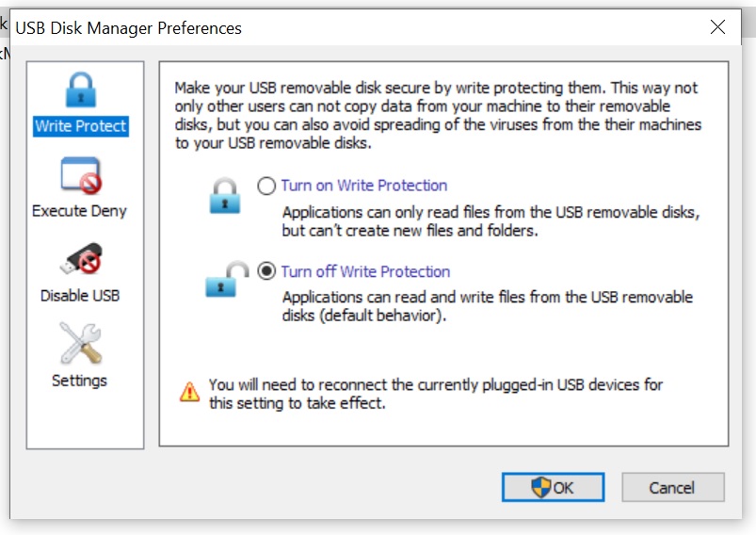
Task: Click the USB Disk Manager Preferences title bar
Action: click(357, 27)
